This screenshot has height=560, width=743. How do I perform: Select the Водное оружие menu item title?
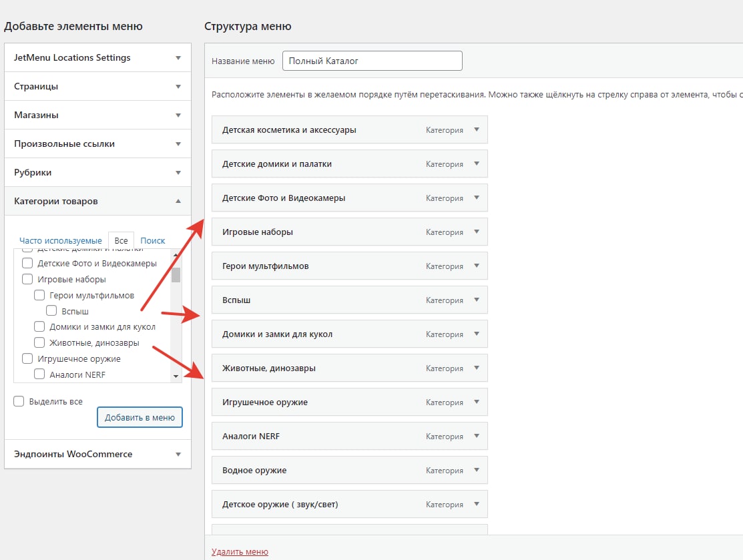pos(254,471)
